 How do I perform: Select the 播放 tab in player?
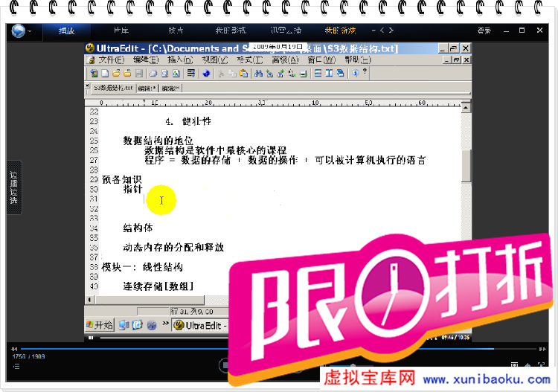[67, 31]
